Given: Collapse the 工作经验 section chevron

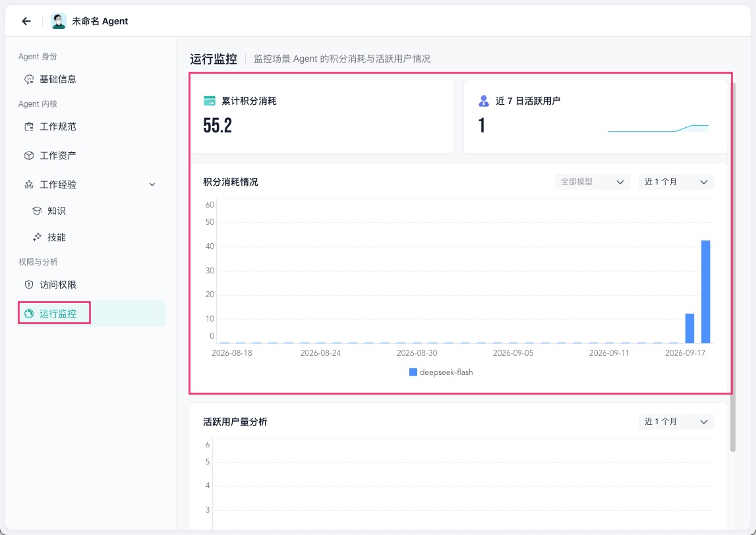Looking at the screenshot, I should (x=152, y=184).
